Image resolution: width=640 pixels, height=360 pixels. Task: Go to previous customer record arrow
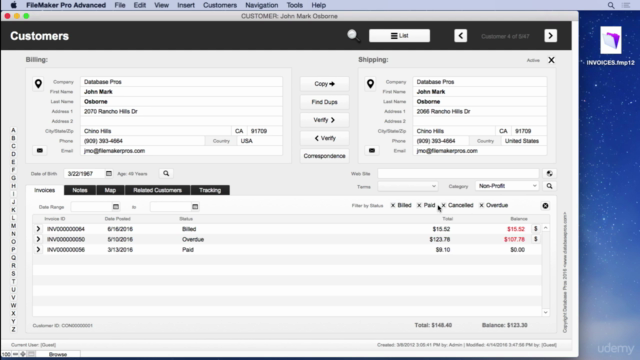pos(460,36)
